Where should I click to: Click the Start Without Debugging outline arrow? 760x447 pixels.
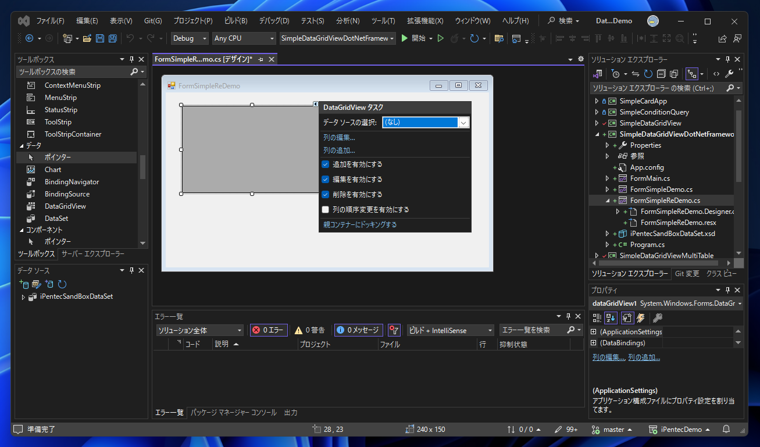pos(440,38)
